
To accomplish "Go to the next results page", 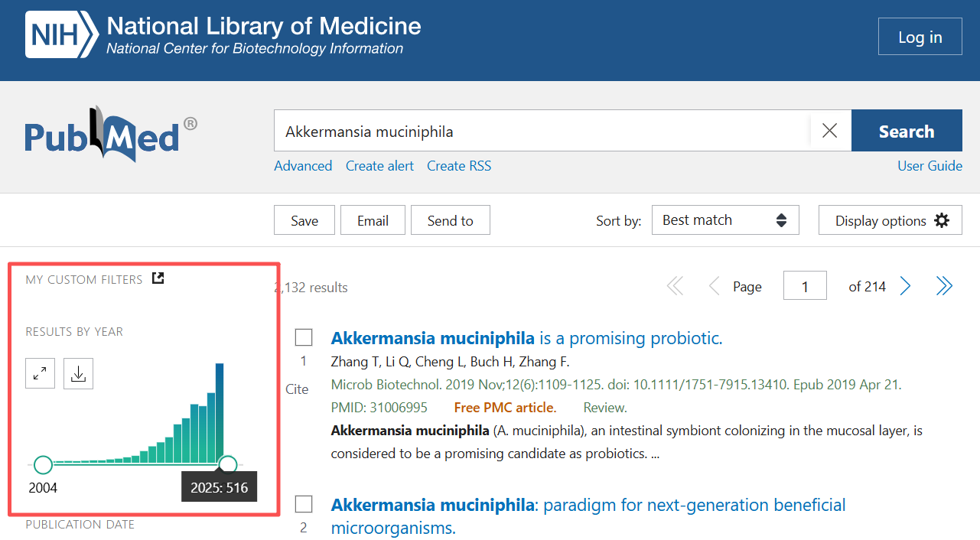I will [x=906, y=287].
